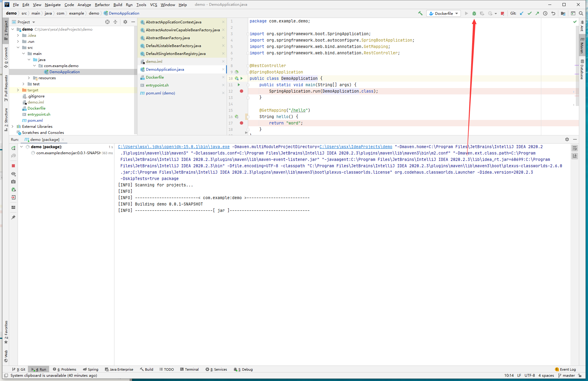Rerun the Maven package build

point(13,148)
